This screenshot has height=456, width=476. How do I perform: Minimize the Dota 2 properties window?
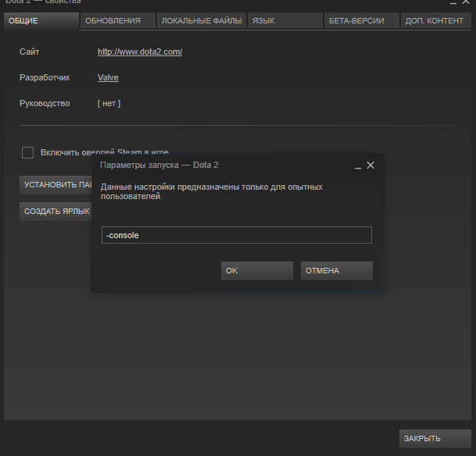(453, 2)
